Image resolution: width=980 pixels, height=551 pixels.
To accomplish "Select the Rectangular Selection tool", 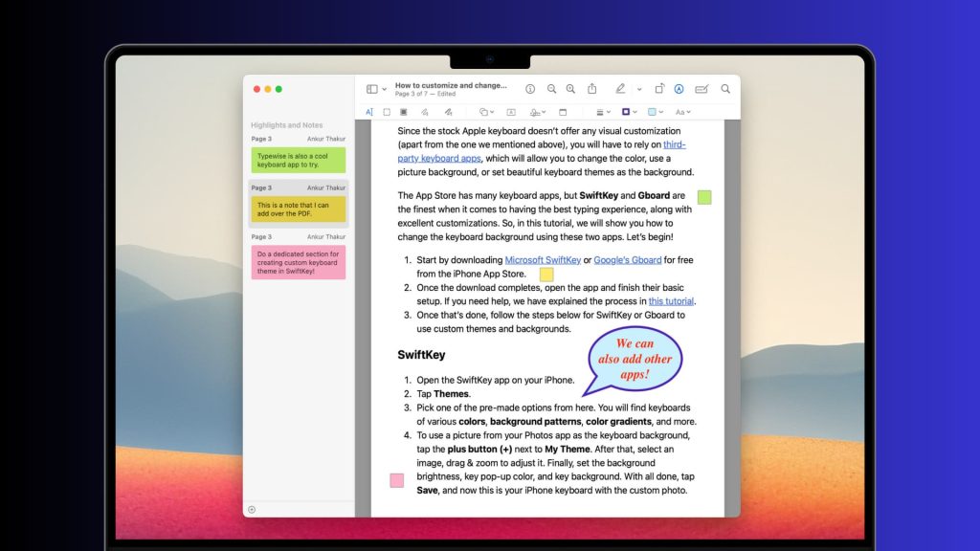I will click(387, 112).
